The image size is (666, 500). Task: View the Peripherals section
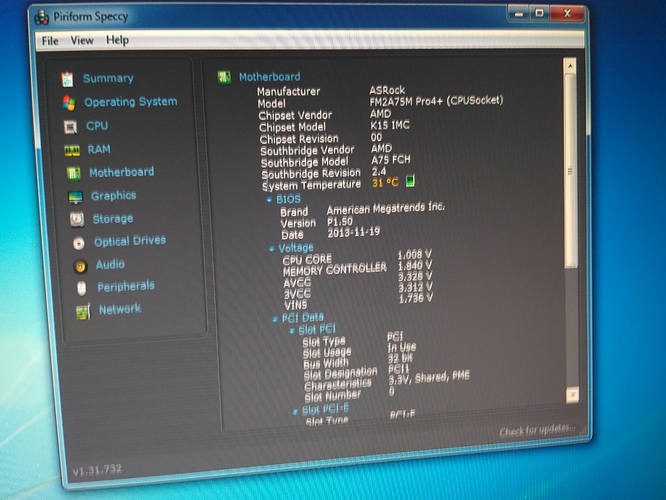click(x=126, y=286)
